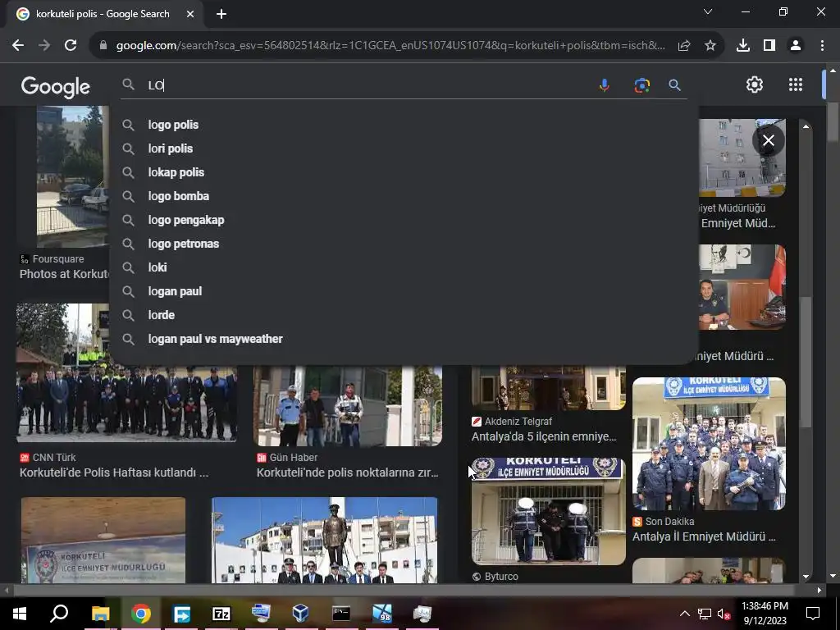Choose suggestion "logo petronas"

[x=404, y=244]
